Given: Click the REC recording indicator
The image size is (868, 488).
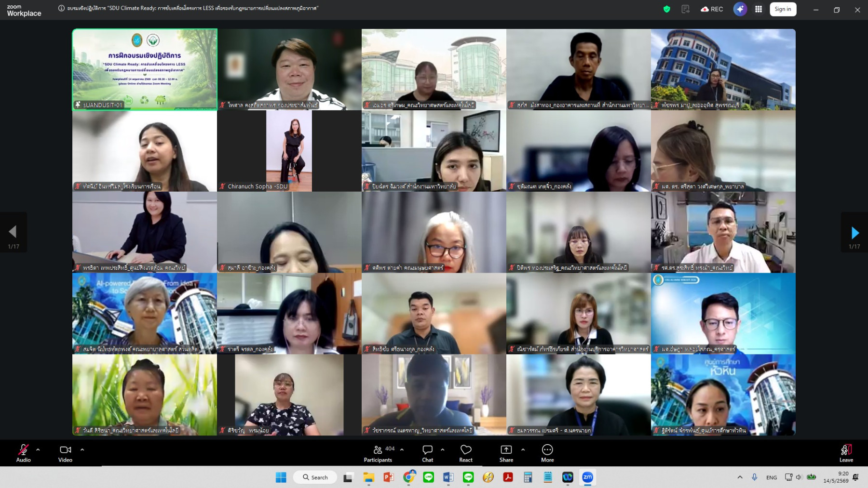Looking at the screenshot, I should pos(712,9).
